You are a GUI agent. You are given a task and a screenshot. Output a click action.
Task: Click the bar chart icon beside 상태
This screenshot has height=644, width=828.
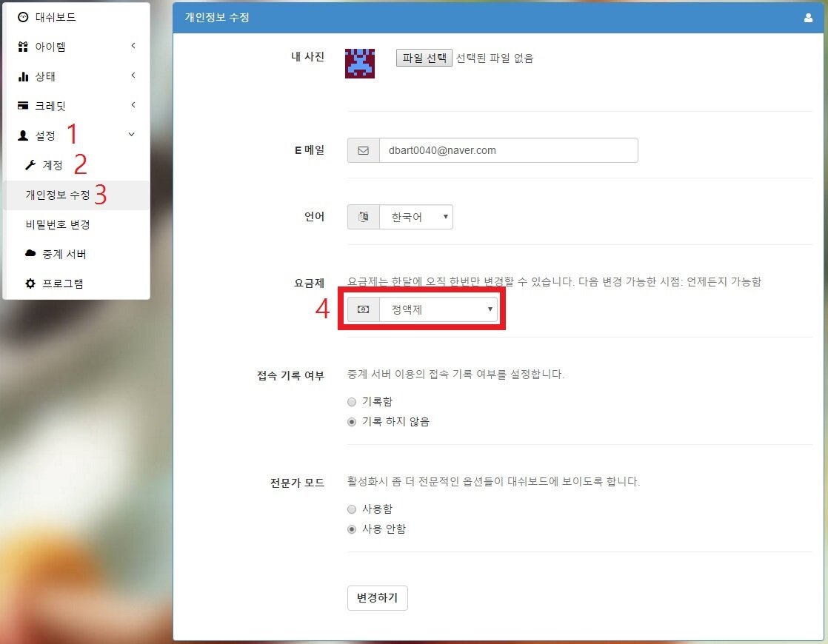tap(23, 76)
